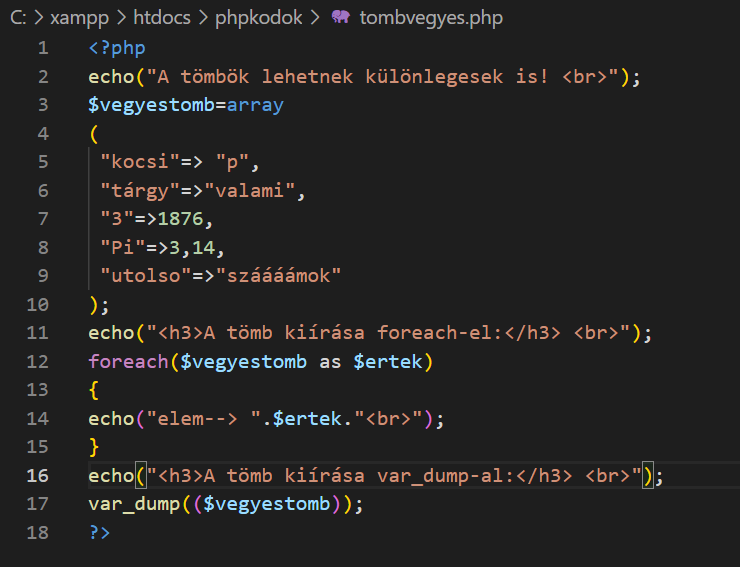Click line number 10 in the gutter
The image size is (740, 567).
coord(38,304)
